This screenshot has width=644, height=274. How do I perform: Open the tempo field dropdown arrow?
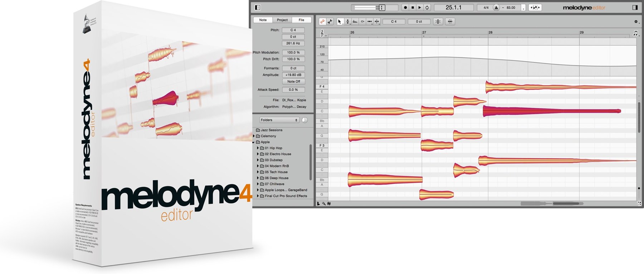523,8
